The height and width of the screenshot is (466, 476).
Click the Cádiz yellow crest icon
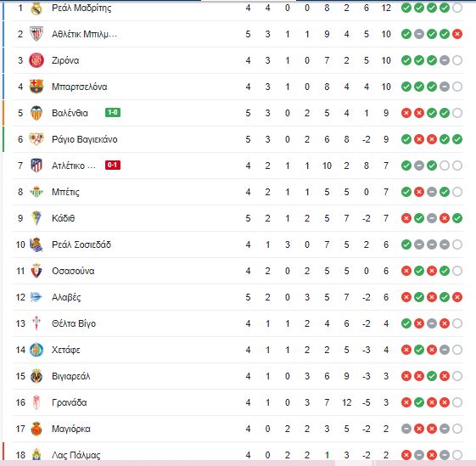click(x=36, y=218)
